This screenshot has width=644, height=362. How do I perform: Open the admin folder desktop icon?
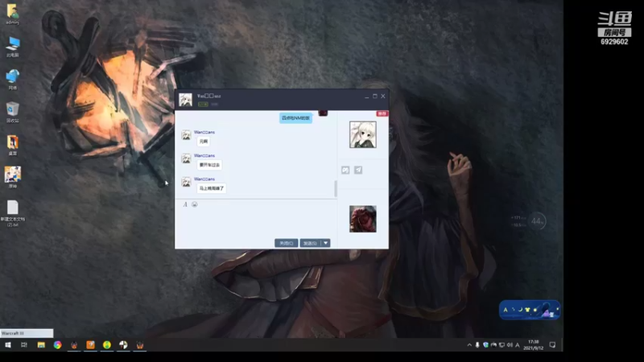pos(12,14)
